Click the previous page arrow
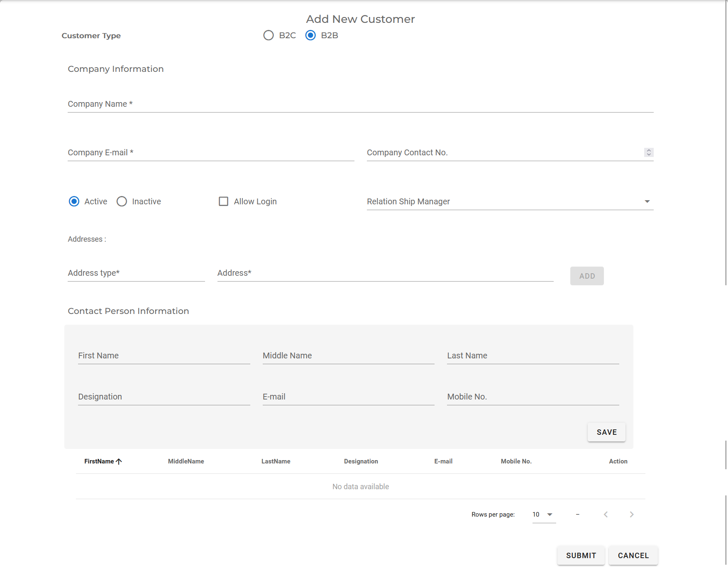 606,514
